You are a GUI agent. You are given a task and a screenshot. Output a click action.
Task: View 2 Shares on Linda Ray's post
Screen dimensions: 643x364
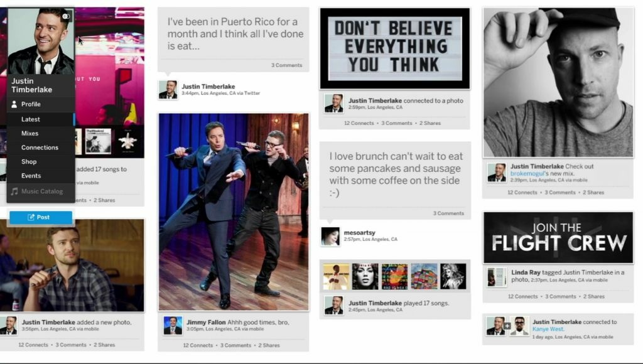594,296
